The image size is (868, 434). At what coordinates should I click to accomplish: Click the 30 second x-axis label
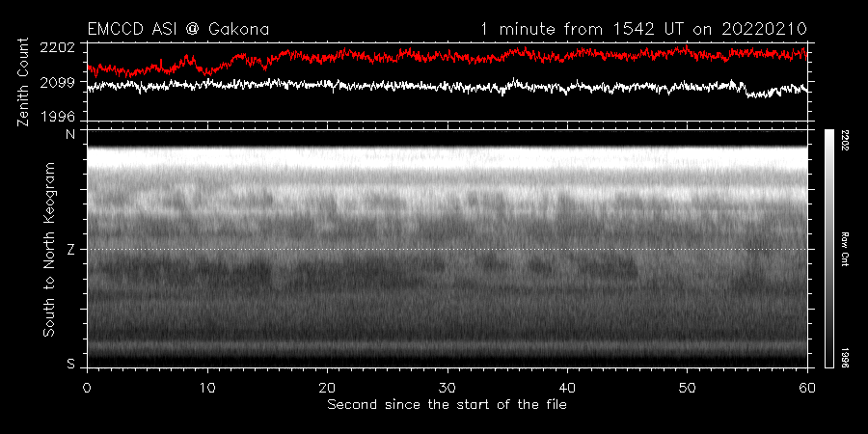click(448, 388)
